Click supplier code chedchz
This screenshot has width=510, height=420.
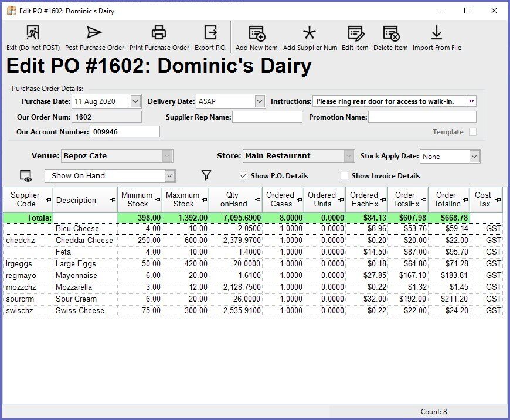(x=20, y=241)
